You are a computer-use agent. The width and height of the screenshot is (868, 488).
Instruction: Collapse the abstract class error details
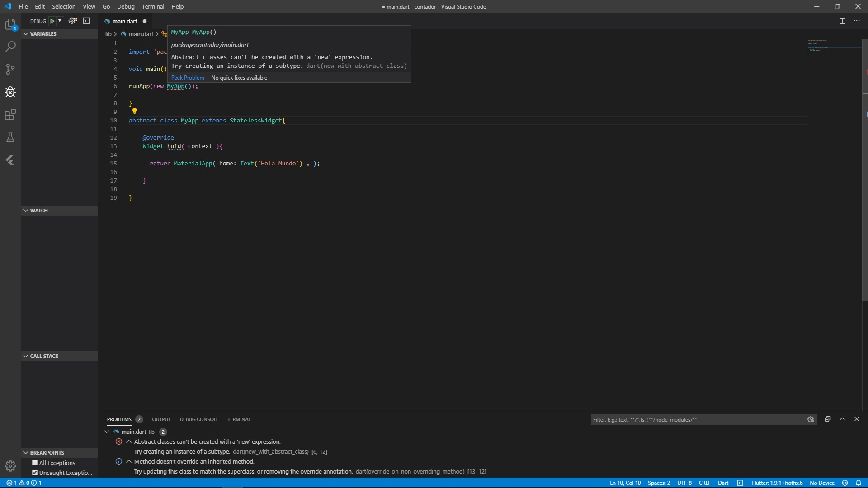[129, 441]
